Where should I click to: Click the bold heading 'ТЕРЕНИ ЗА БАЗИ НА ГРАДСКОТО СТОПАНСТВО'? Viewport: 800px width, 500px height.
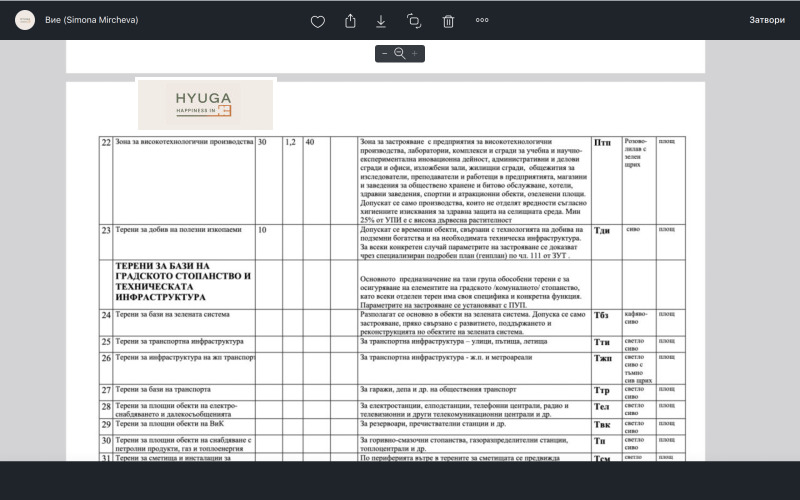(183, 281)
